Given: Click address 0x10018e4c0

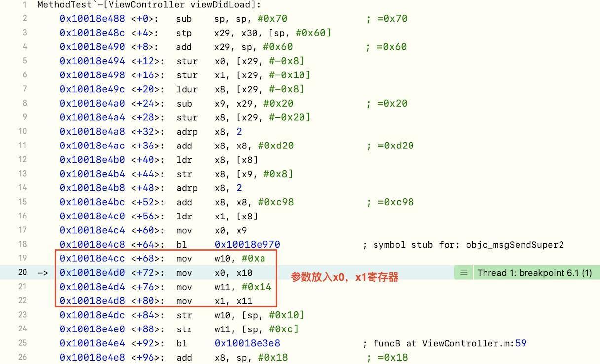Looking at the screenshot, I should [x=92, y=217].
